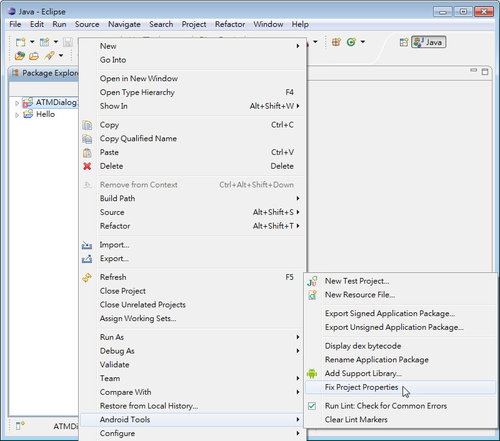Open the New wizard dropdown arrow

(32, 42)
